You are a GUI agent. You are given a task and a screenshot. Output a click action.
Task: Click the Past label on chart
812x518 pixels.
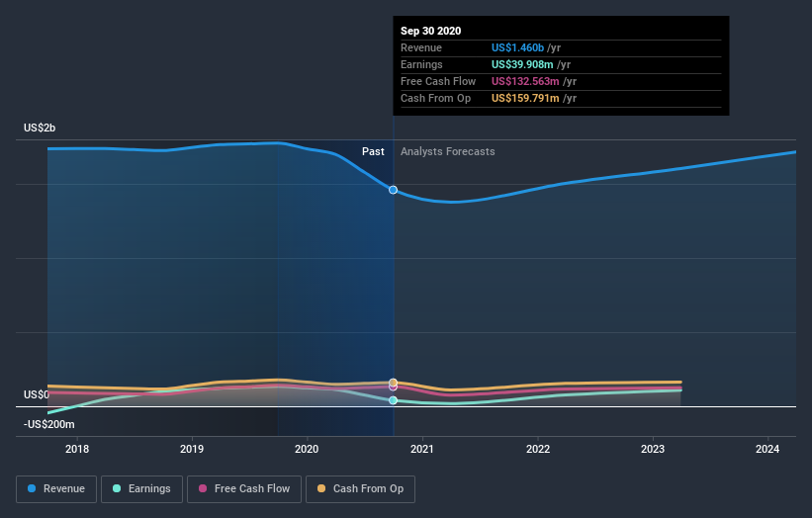[373, 151]
